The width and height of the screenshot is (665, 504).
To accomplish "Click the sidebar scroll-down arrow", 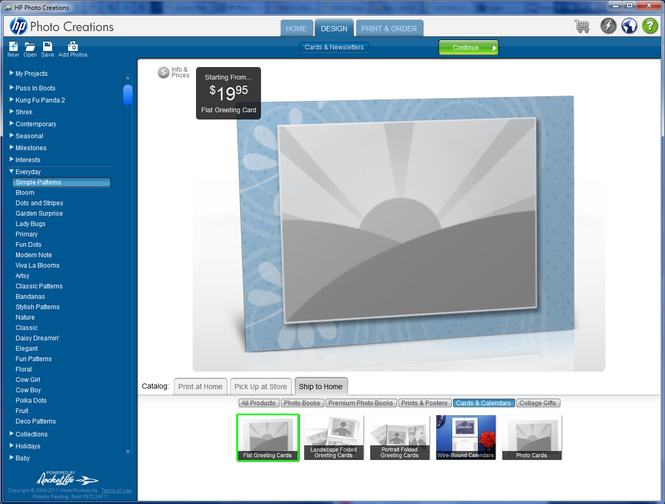I will tap(128, 452).
